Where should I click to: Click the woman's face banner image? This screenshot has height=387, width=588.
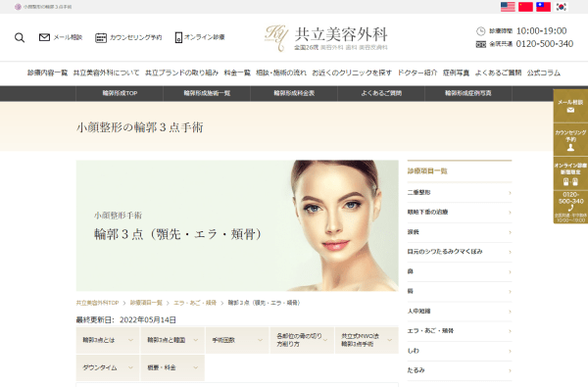pos(237,225)
